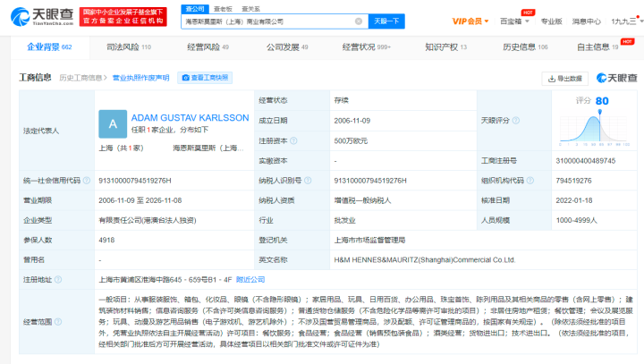This screenshot has width=644, height=364.
Task: Click the help icon beside 统一社会信用代码
Action: coord(87,181)
